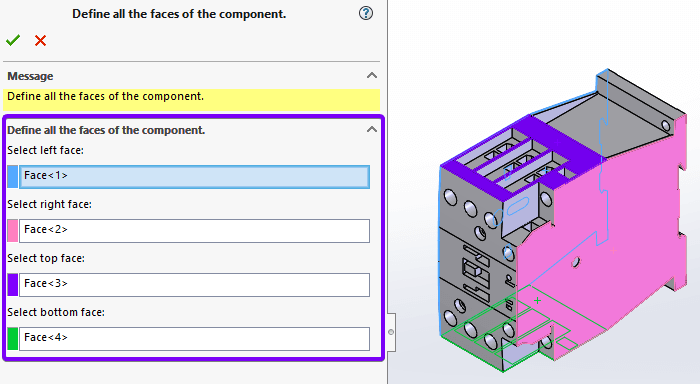Open help via the question mark icon
Screen dimensions: 700x384
pos(366,13)
